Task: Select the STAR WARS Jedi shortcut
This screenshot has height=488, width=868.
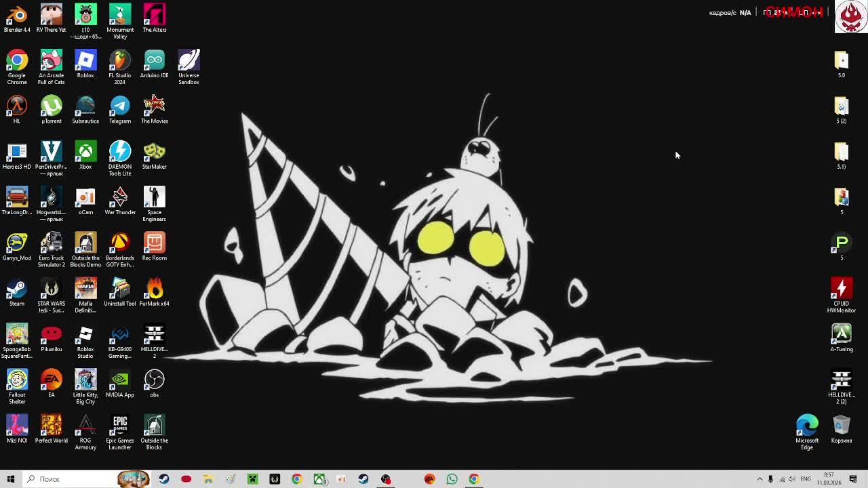Action: point(52,296)
